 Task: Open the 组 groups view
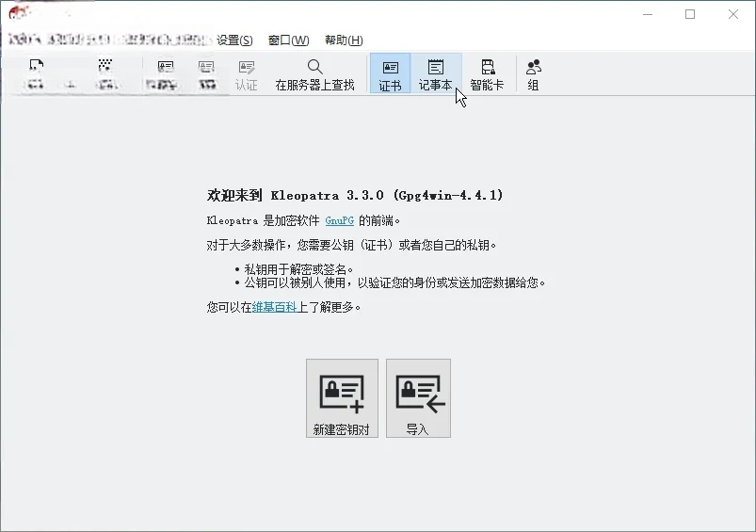tap(533, 73)
